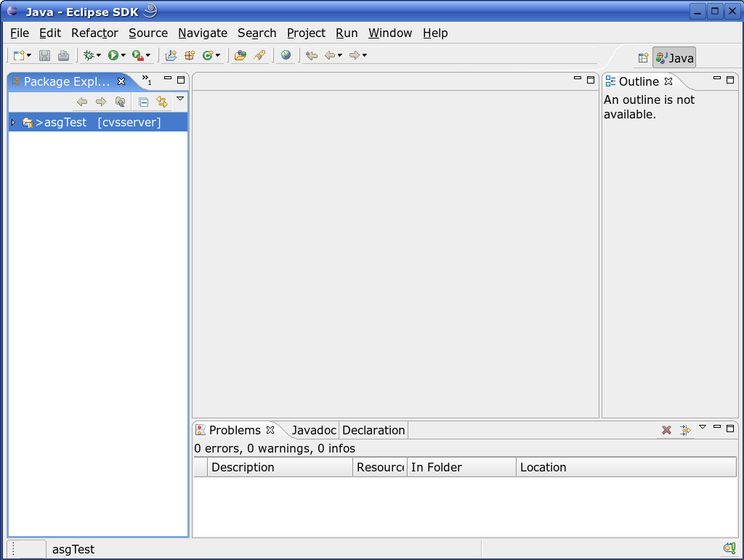Viewport: 744px width, 560px height.
Task: Minimize the Outline panel
Action: pyautogui.click(x=717, y=78)
